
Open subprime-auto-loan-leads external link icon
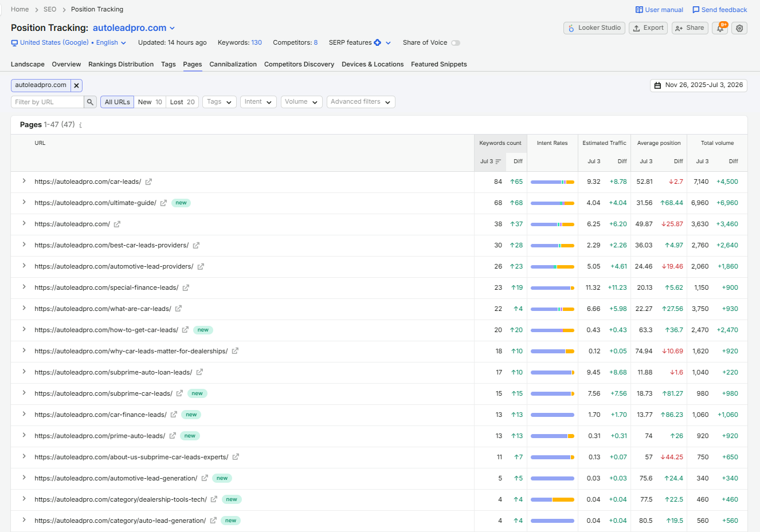[x=199, y=372]
